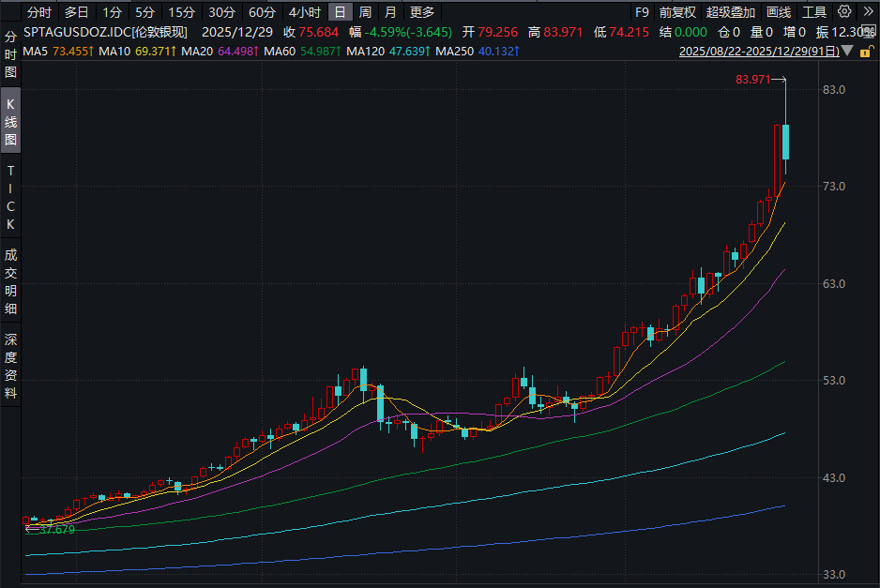This screenshot has height=588, width=880.
Task: Click the 超级叠加 overlay button
Action: [731, 12]
